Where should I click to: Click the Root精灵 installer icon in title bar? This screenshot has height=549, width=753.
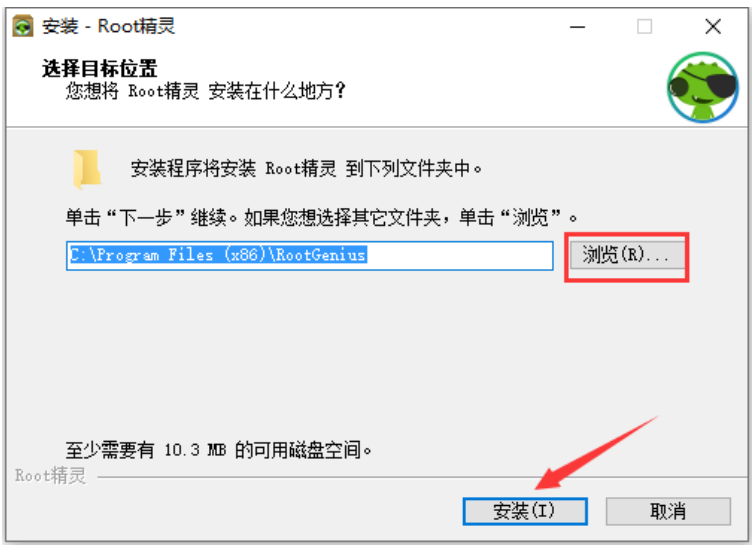23,26
